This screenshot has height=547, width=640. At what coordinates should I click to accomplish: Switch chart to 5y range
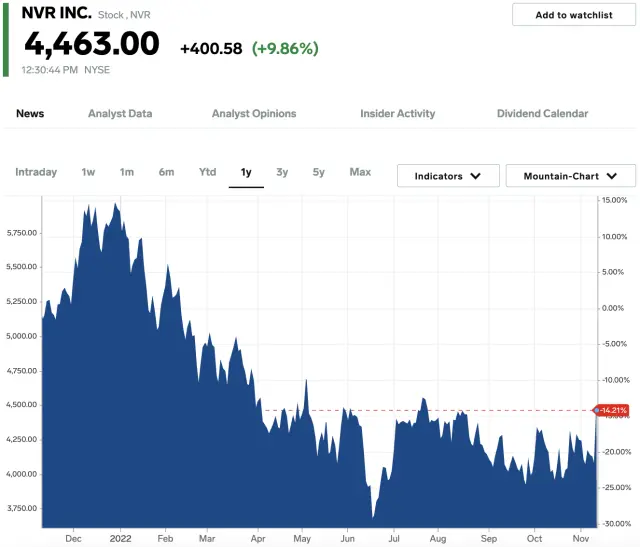tap(318, 172)
